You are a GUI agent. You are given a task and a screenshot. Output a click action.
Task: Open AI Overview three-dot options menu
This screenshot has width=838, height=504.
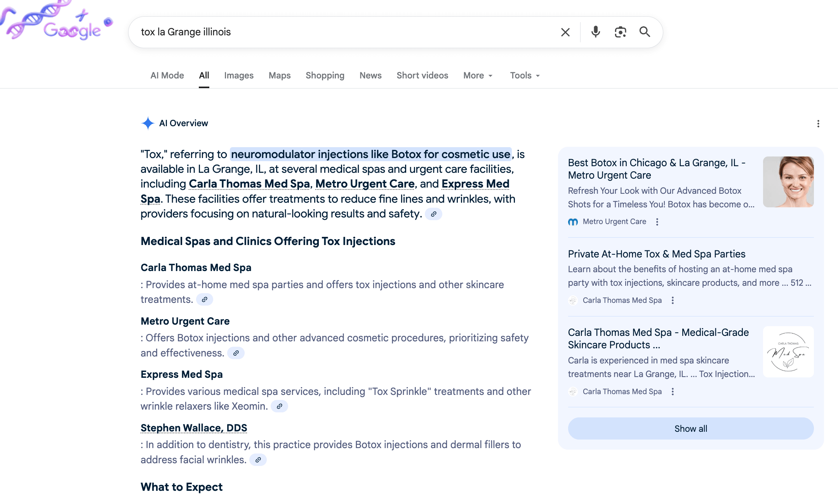point(818,123)
